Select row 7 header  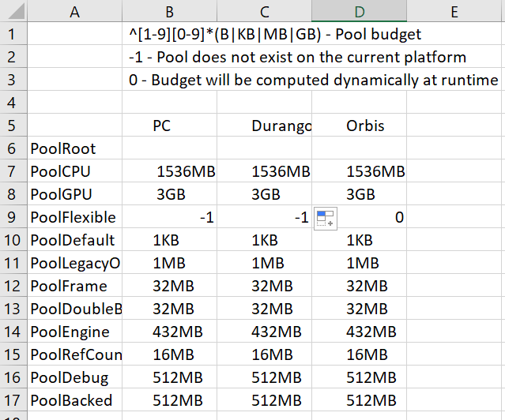click(x=13, y=171)
